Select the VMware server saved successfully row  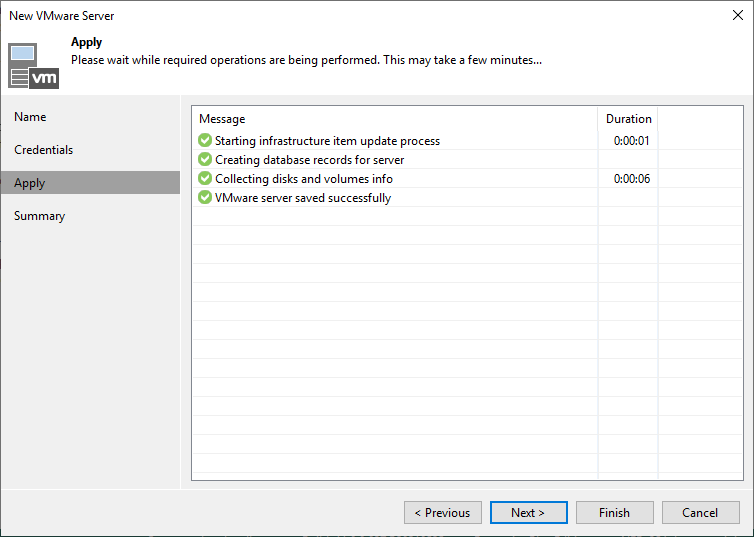point(467,197)
